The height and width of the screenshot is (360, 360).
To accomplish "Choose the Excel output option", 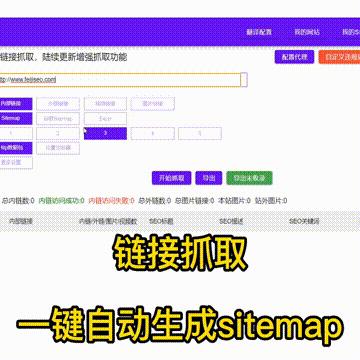I will tap(105, 118).
